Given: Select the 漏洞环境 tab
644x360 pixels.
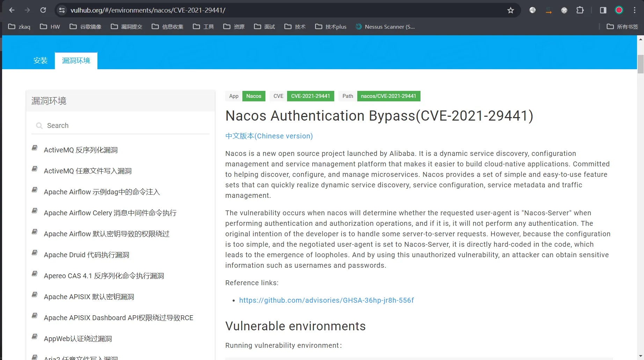Looking at the screenshot, I should (76, 60).
